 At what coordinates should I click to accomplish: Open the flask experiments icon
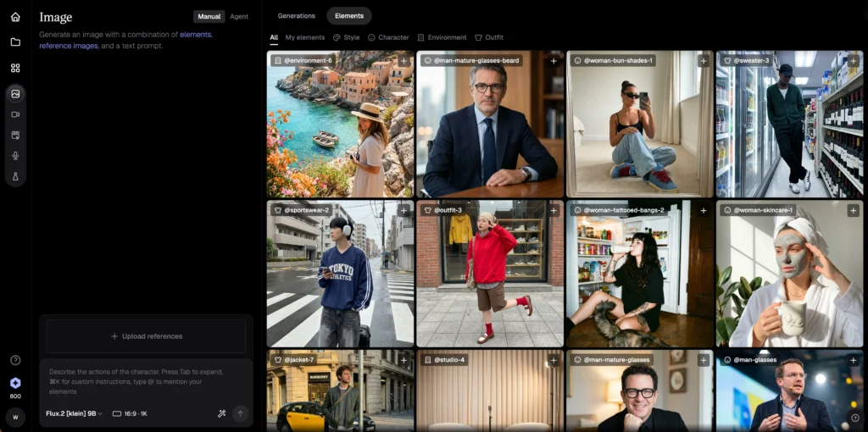(x=15, y=176)
